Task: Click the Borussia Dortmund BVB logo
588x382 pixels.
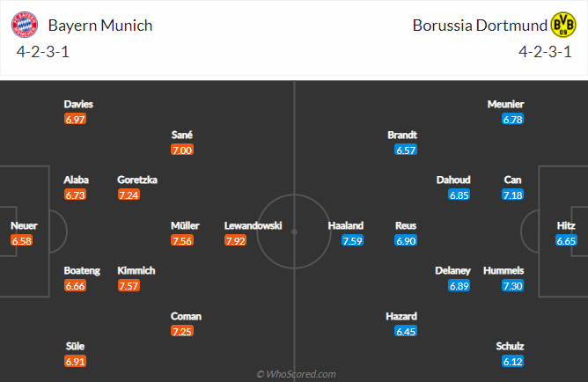Action: tap(563, 25)
